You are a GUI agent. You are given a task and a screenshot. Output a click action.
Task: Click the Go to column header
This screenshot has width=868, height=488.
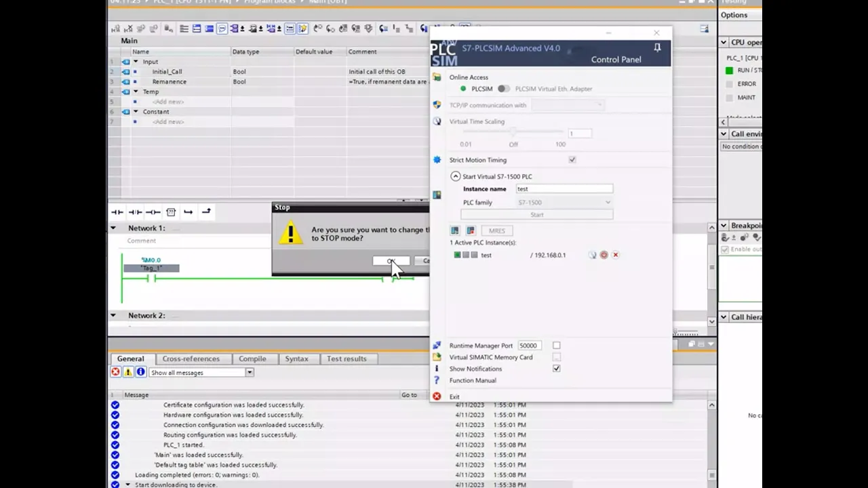coord(409,394)
